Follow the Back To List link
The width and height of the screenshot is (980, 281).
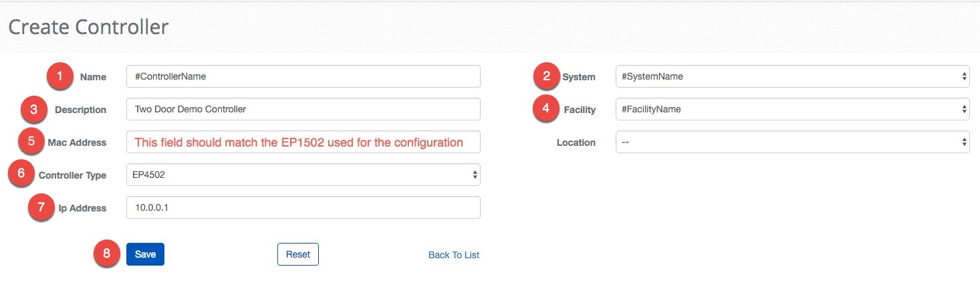(453, 255)
